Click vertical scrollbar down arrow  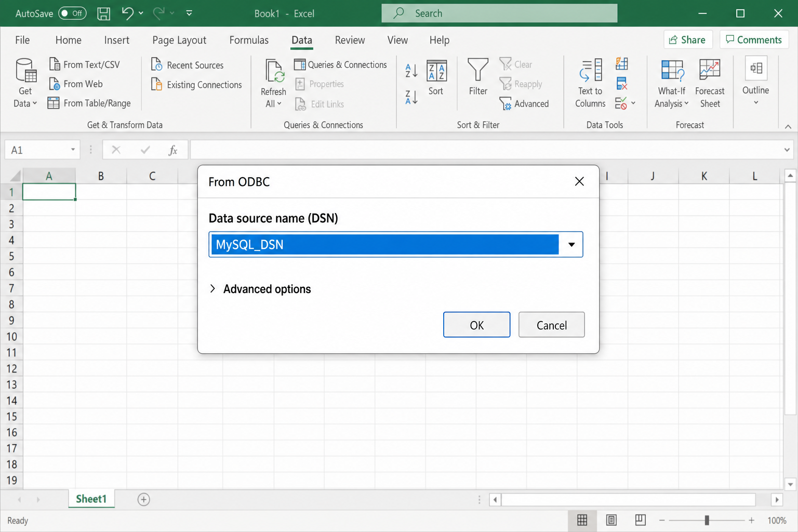coord(790,484)
